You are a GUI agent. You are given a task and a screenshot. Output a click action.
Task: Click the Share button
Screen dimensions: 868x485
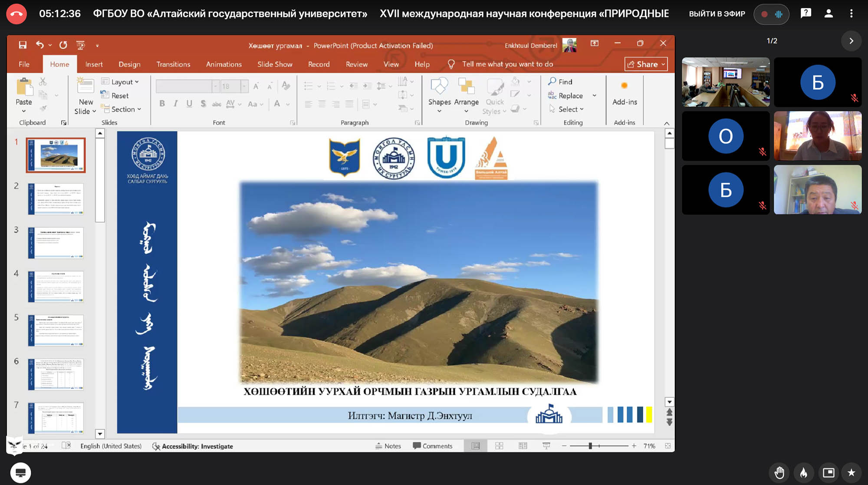(x=646, y=64)
